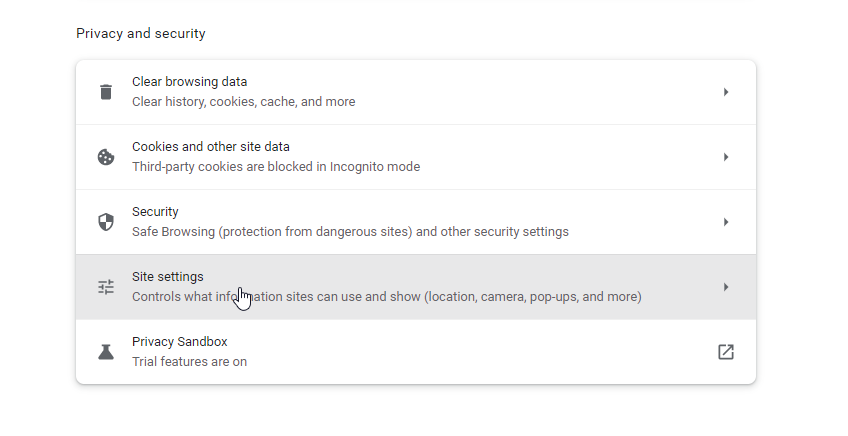Click the cookie icon
Image resolution: width=848 pixels, height=436 pixels.
point(106,157)
